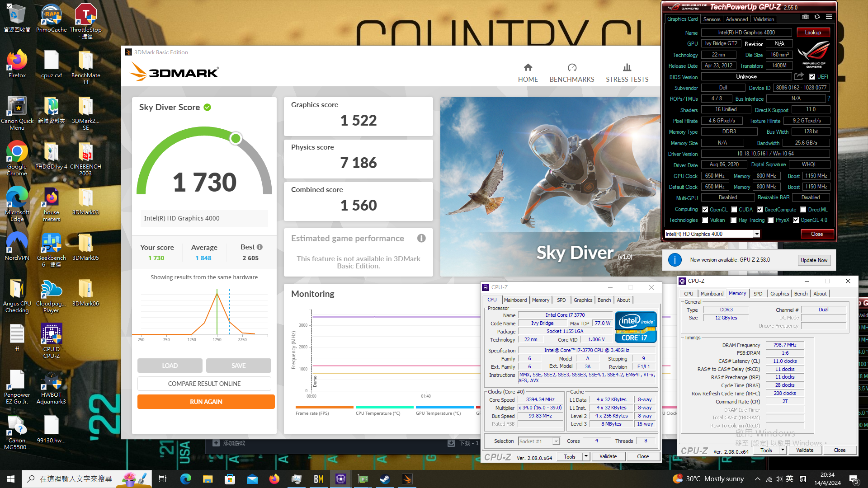Toggle the OpenGL 4.0 checkbox
This screenshot has height=488, width=868.
[x=796, y=220]
